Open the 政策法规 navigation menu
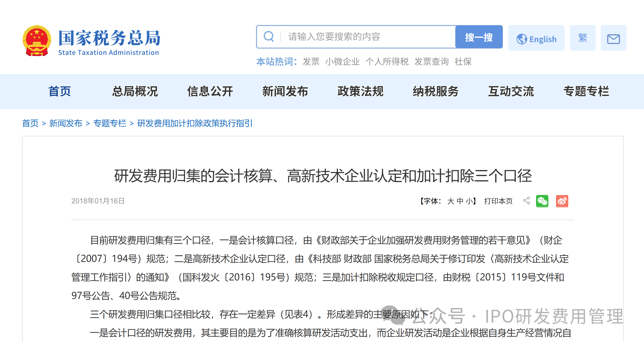644x342 pixels. (x=361, y=91)
